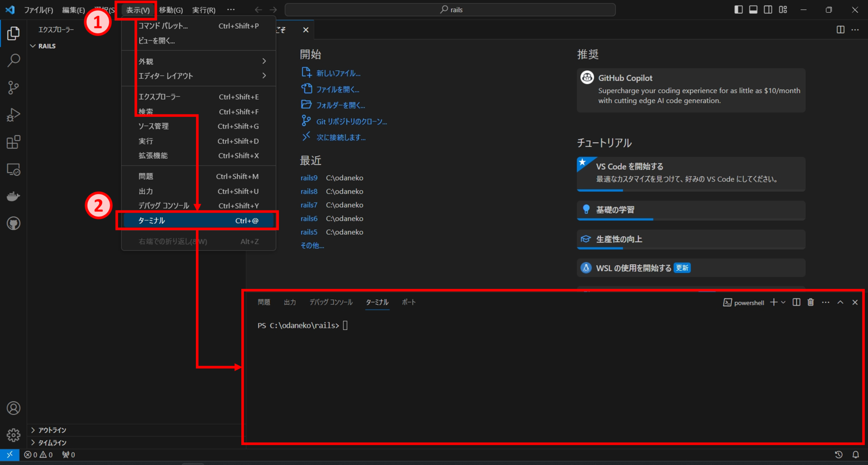Open the Docker extension icon
This screenshot has width=868, height=465.
point(13,196)
